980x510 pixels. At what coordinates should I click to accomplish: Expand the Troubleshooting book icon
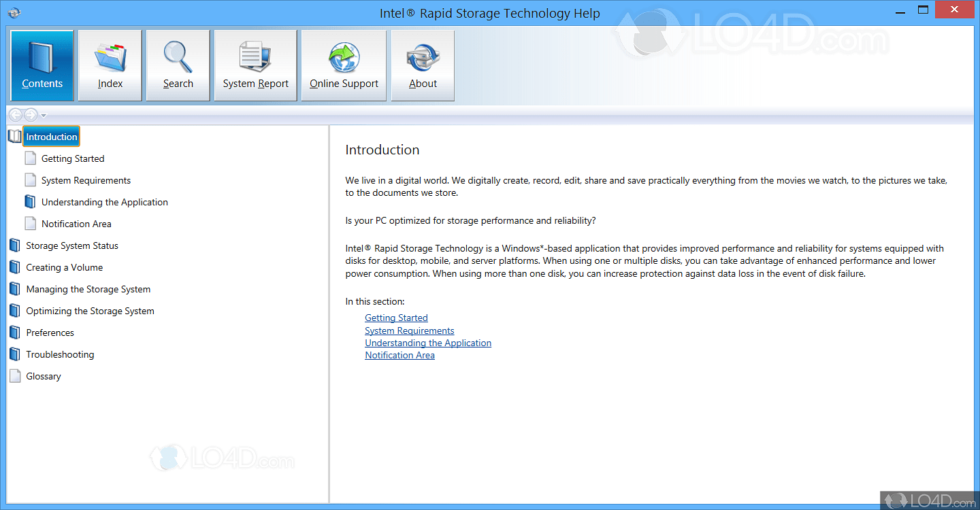pos(15,354)
